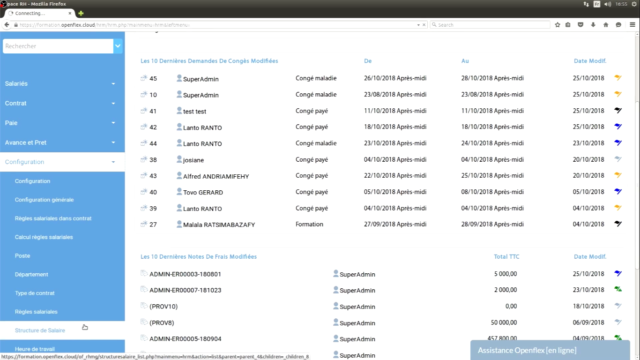640x360 pixels.
Task: Click black status flag for request 41
Action: [x=618, y=110]
